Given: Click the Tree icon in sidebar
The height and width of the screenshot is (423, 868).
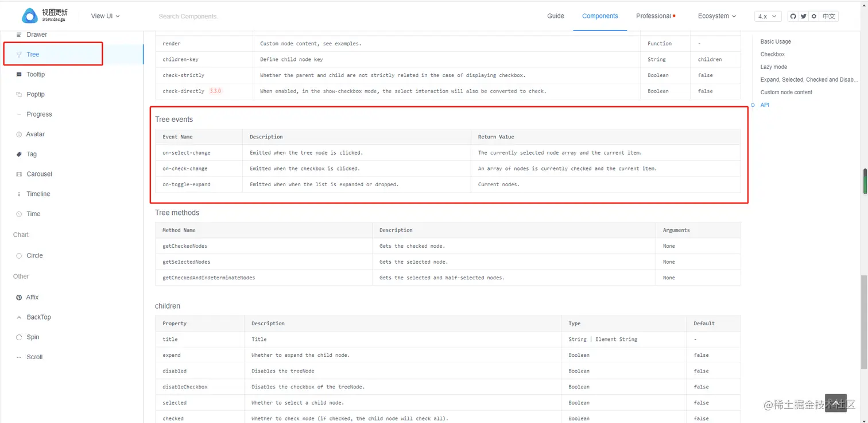Looking at the screenshot, I should (19, 55).
